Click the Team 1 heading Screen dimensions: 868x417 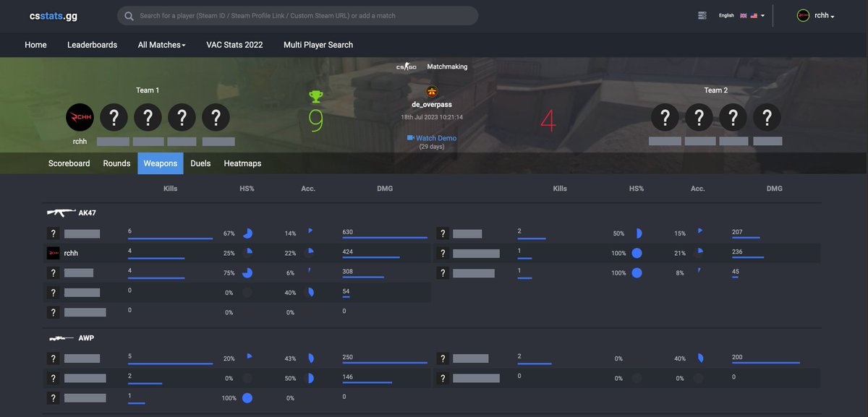coord(148,90)
